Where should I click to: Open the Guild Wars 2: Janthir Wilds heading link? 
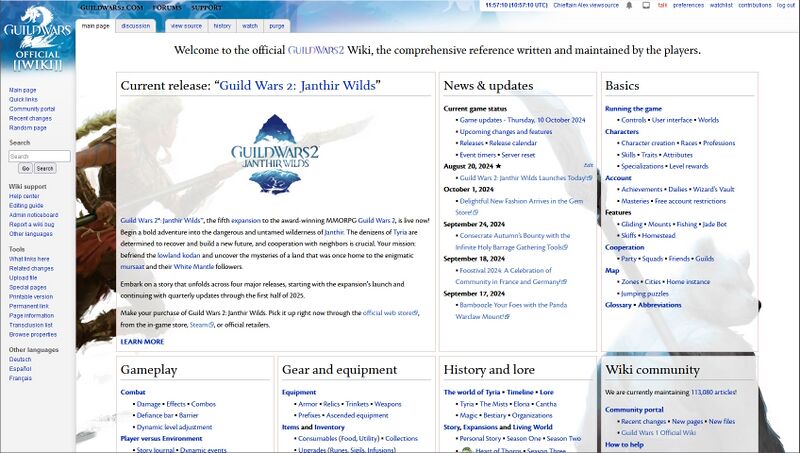[x=297, y=86]
